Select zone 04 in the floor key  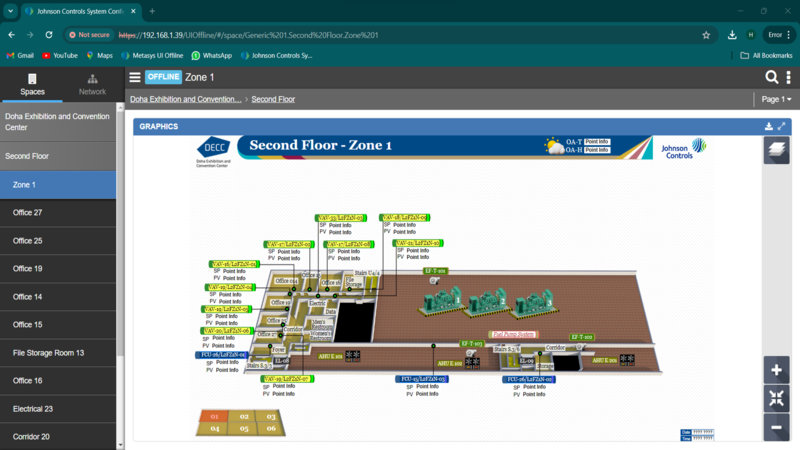tap(213, 428)
